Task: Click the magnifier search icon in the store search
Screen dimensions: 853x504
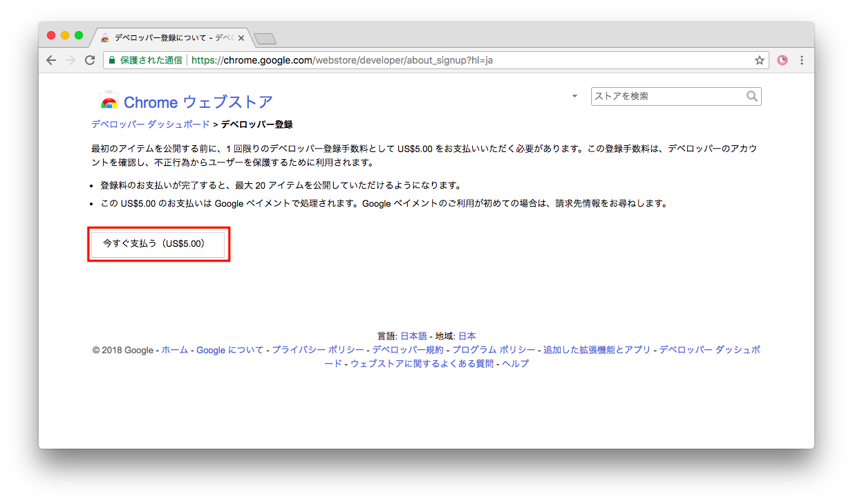Action: (752, 97)
